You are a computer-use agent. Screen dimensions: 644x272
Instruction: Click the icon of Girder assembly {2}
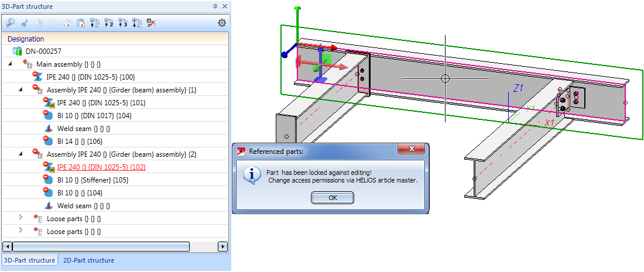pos(38,154)
